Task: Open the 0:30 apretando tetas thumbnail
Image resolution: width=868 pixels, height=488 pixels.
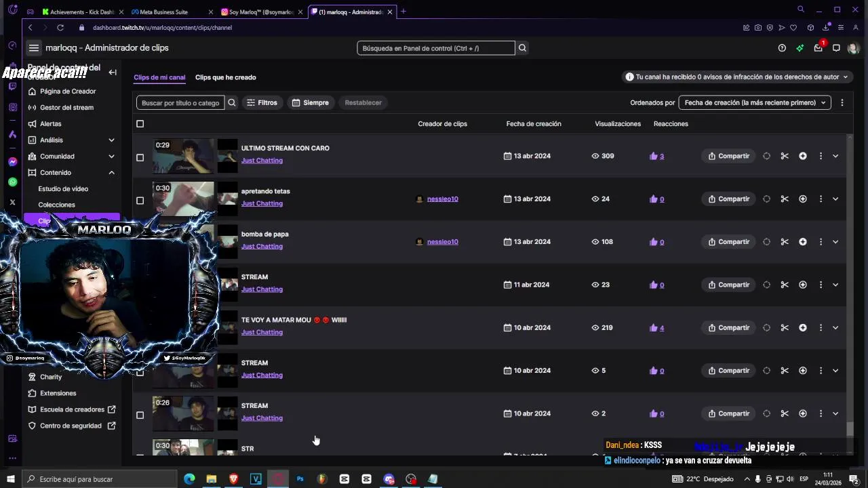Action: click(184, 199)
